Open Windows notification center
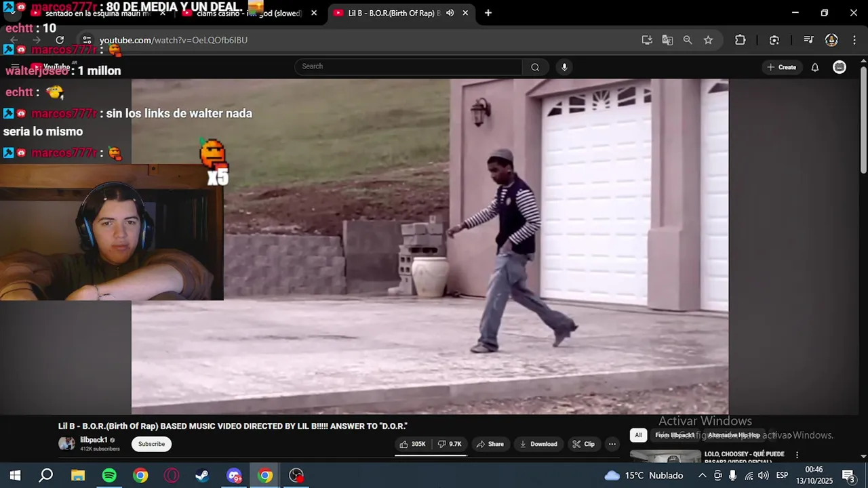The width and height of the screenshot is (868, 488). (x=848, y=475)
